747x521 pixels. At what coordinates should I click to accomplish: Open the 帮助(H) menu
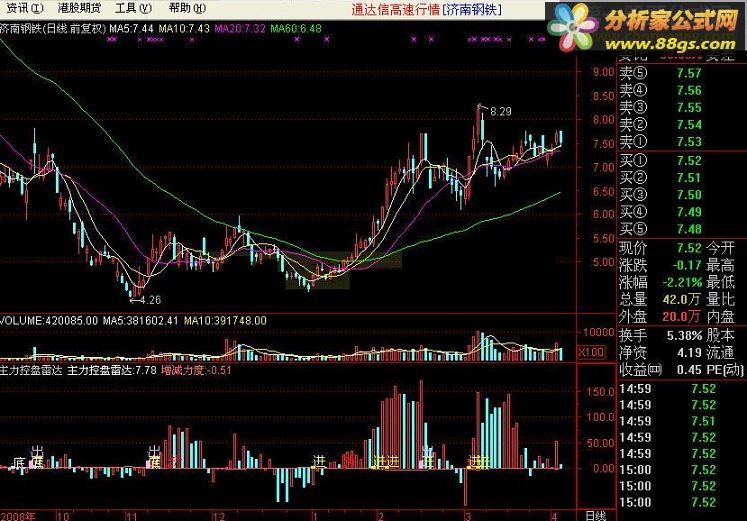187,8
